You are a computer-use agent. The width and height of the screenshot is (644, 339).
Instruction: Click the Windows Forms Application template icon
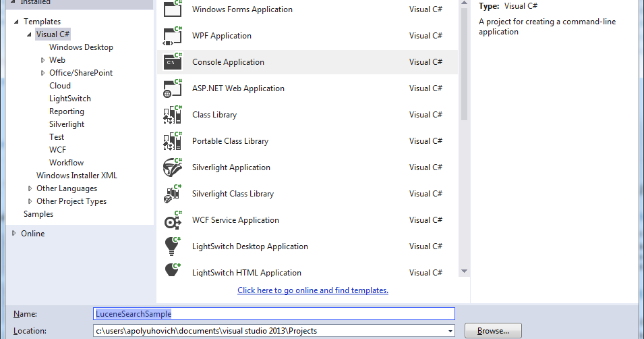click(x=173, y=9)
